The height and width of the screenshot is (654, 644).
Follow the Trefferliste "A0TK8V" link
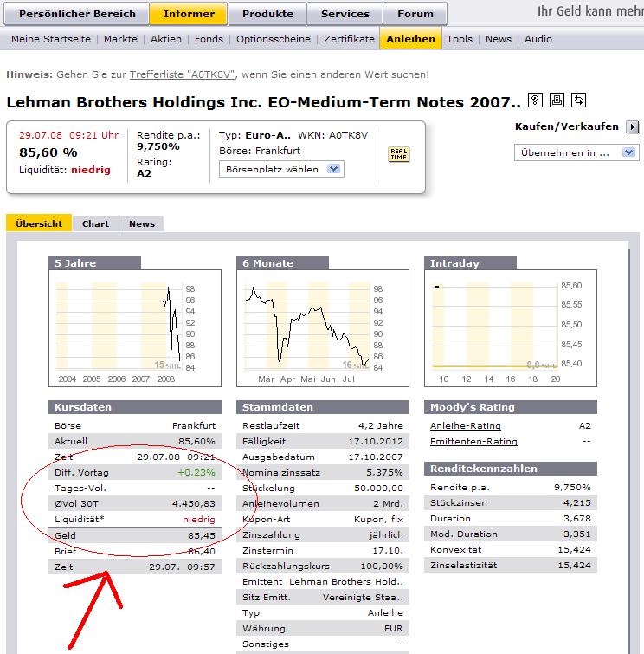pyautogui.click(x=182, y=74)
